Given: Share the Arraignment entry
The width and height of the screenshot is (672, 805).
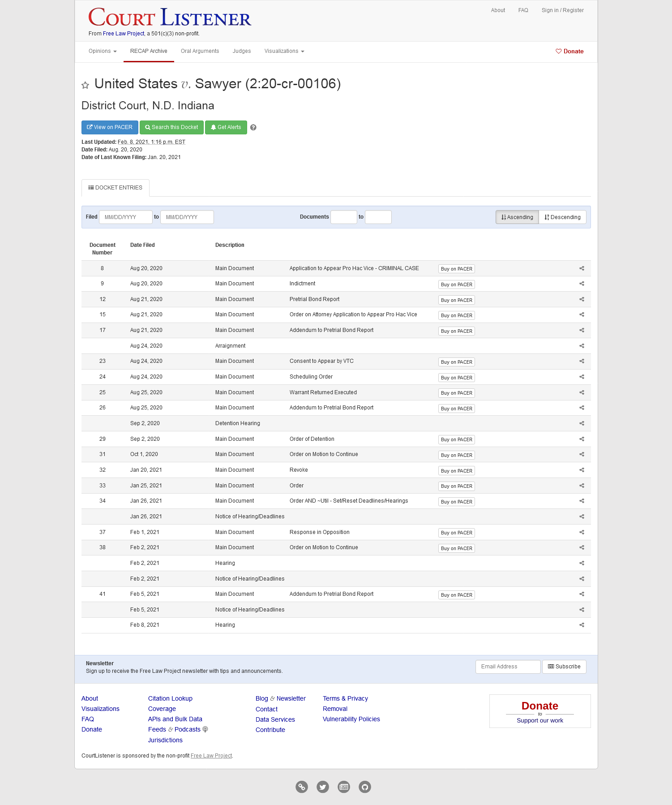Looking at the screenshot, I should click(x=582, y=346).
